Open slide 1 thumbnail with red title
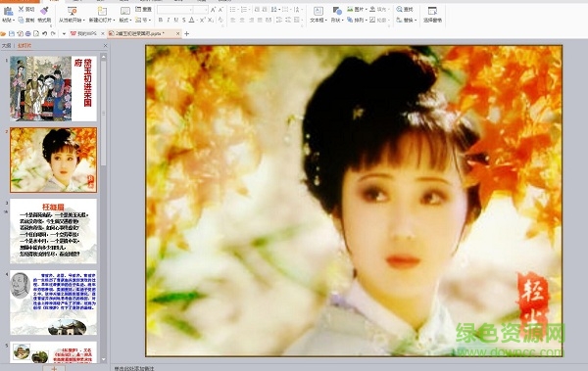The width and height of the screenshot is (588, 371). (x=53, y=88)
